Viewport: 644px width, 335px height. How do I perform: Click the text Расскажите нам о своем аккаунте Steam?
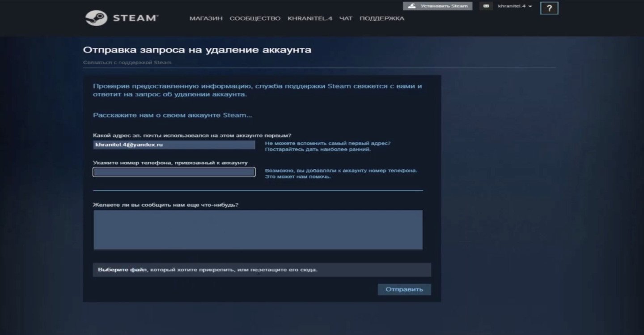click(x=172, y=115)
